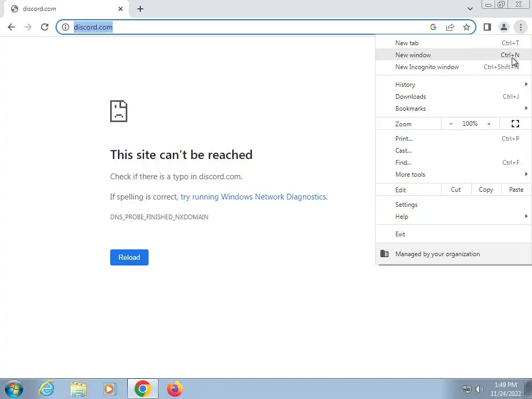Select Cast... from the menu

(454, 150)
